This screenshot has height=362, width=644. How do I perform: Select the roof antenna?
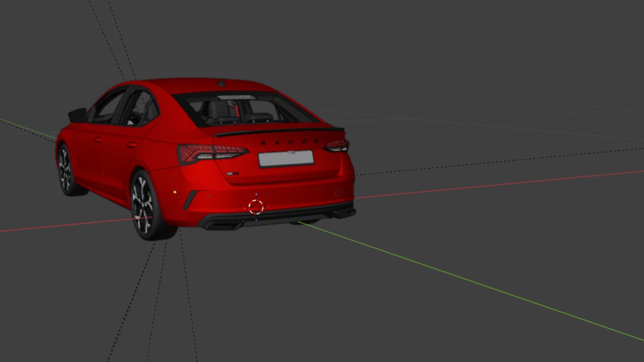pos(221,82)
